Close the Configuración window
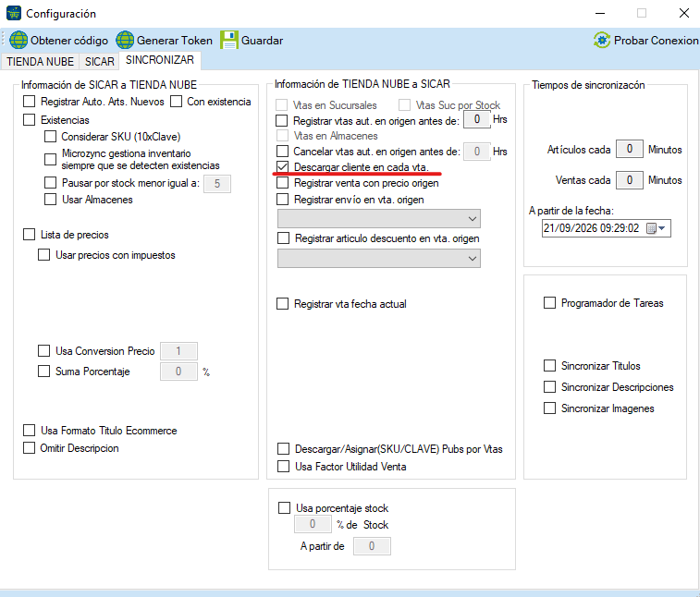Screen dimensions: 700x597 [684, 13]
